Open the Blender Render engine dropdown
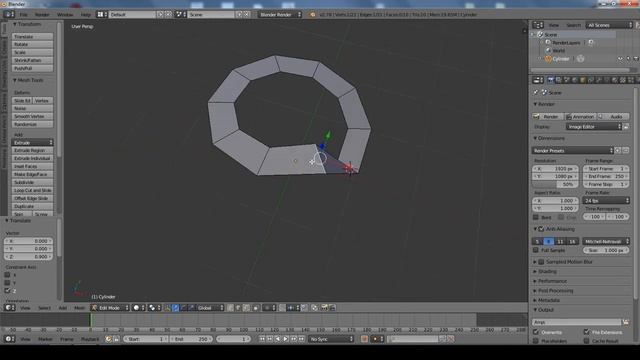The width and height of the screenshot is (640, 360). (280, 14)
